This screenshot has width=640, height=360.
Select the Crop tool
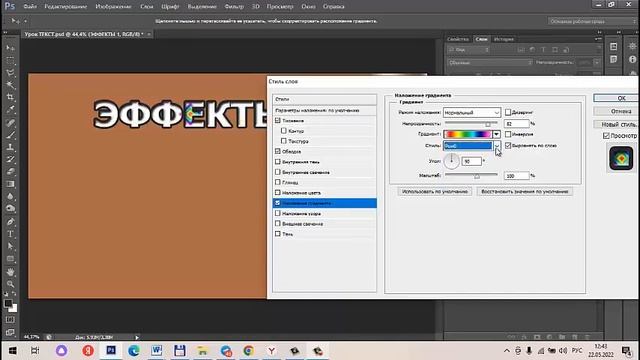click(x=10, y=97)
